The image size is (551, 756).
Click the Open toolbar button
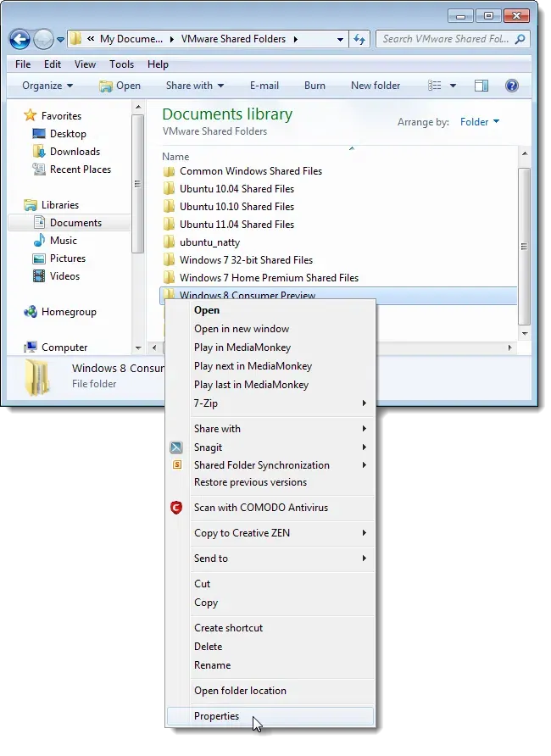click(120, 86)
